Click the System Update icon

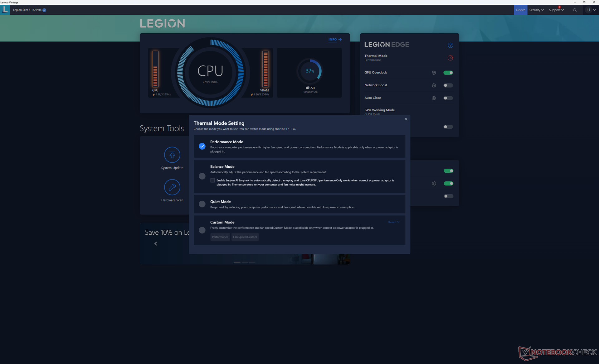pos(172,155)
